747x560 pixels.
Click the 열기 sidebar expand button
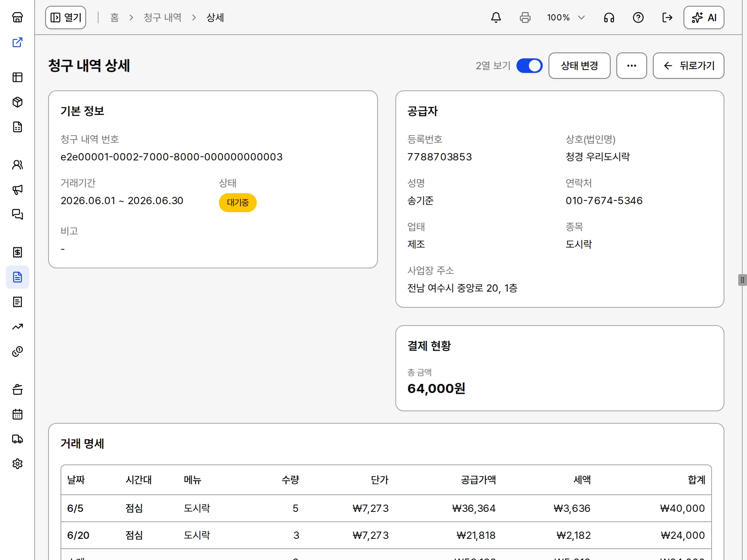tap(66, 17)
